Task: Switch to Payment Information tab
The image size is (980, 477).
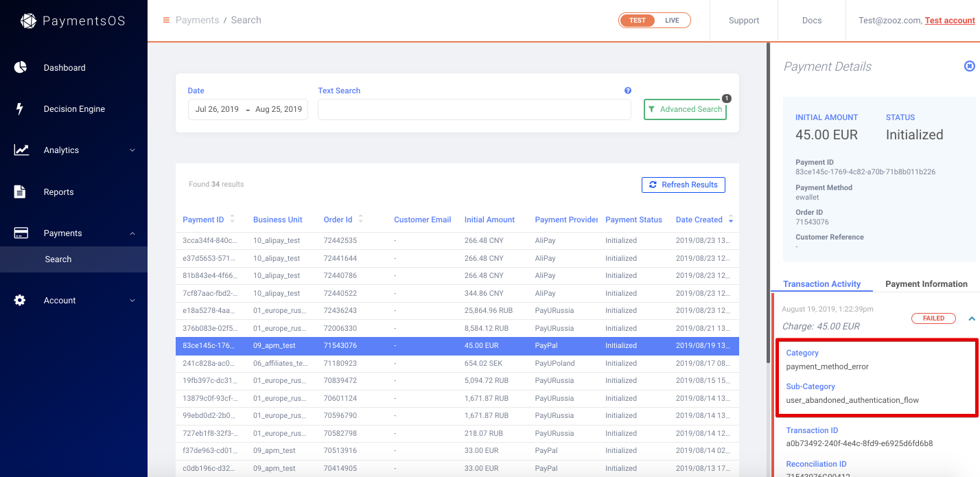Action: 926,283
